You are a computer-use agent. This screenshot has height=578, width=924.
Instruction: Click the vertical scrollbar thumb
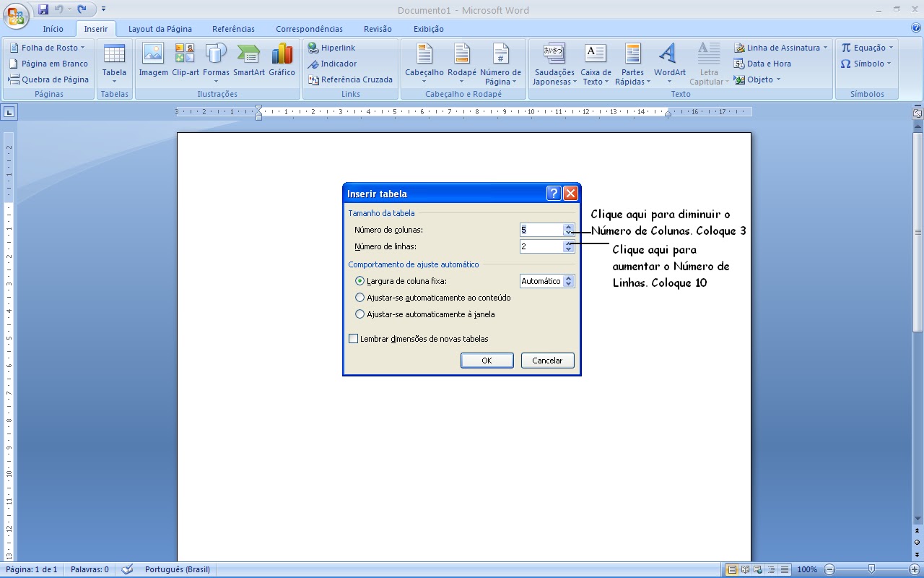click(x=918, y=231)
